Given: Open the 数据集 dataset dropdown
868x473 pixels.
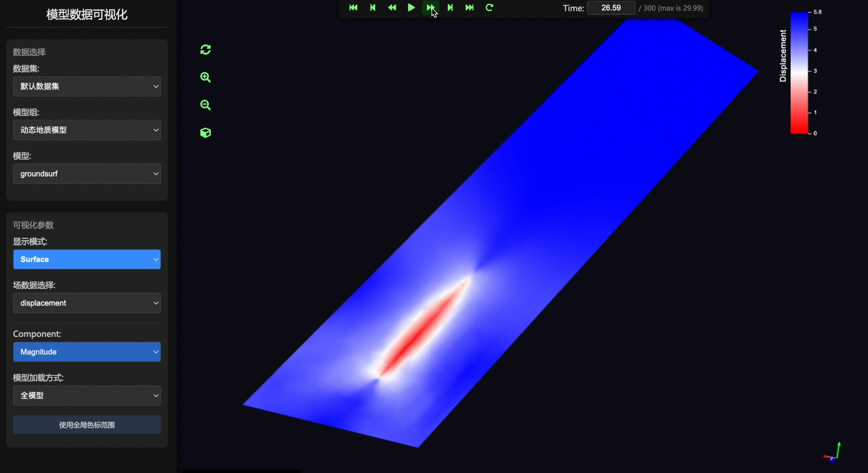Looking at the screenshot, I should pyautogui.click(x=87, y=86).
